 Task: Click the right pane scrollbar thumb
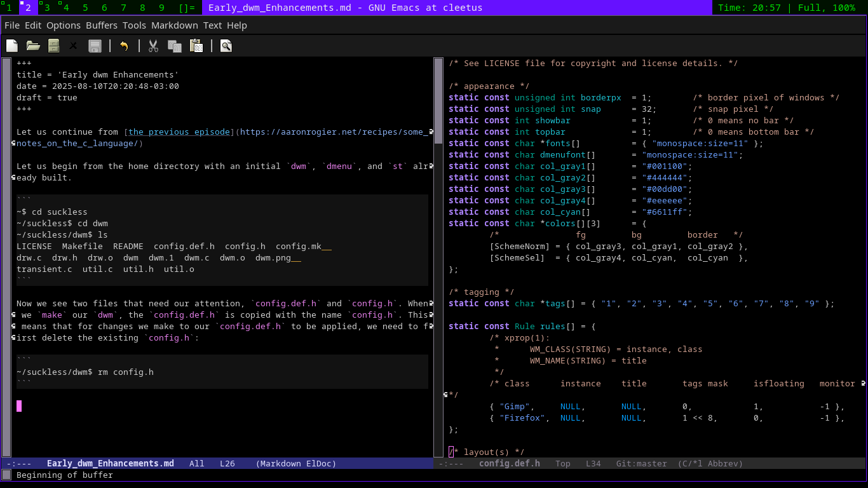pos(438,102)
